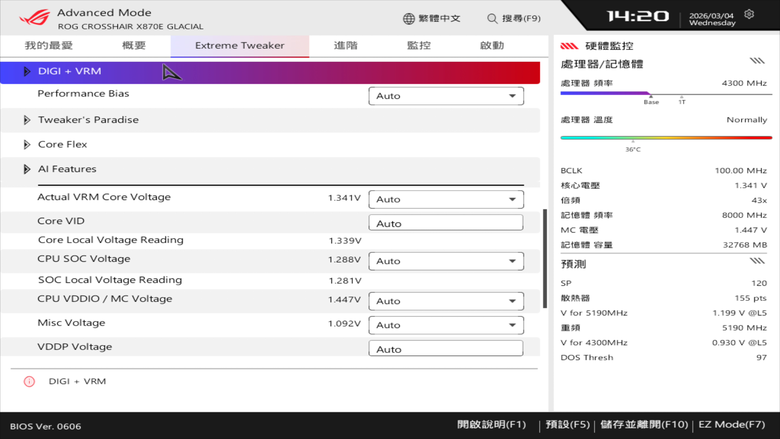This screenshot has width=780, height=439.
Task: Expand the DIGI + VRM arrow
Action: (27, 72)
